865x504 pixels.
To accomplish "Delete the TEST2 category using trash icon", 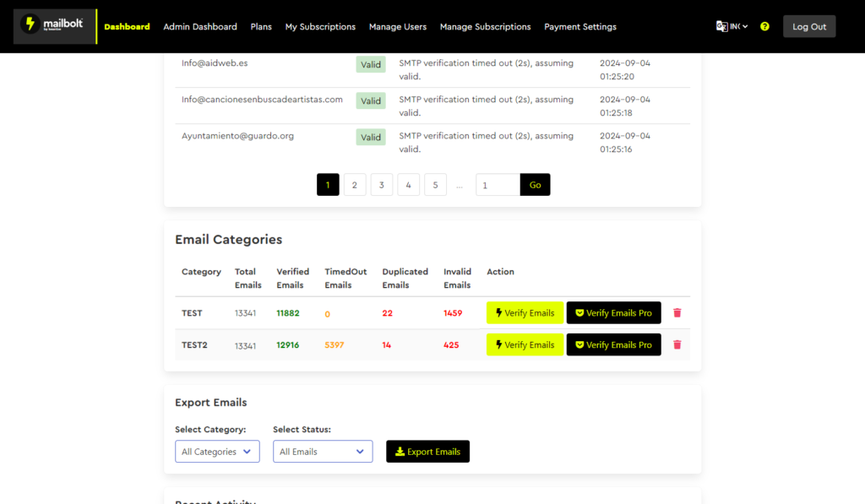I will pos(677,344).
